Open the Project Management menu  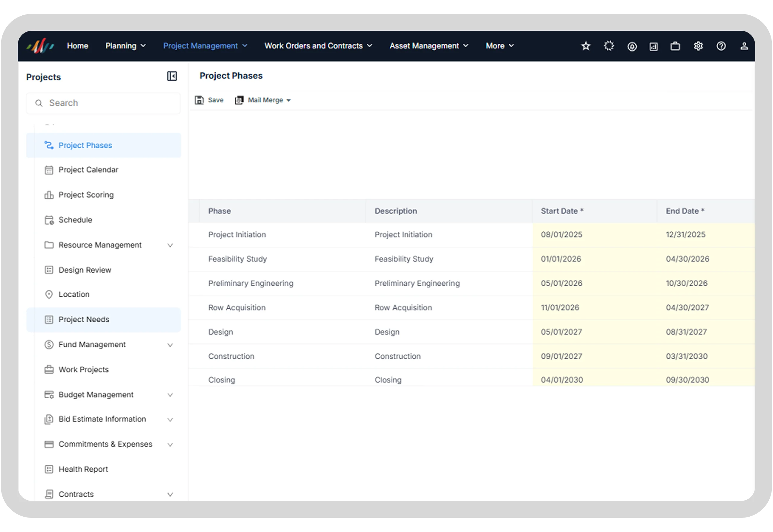(x=205, y=46)
